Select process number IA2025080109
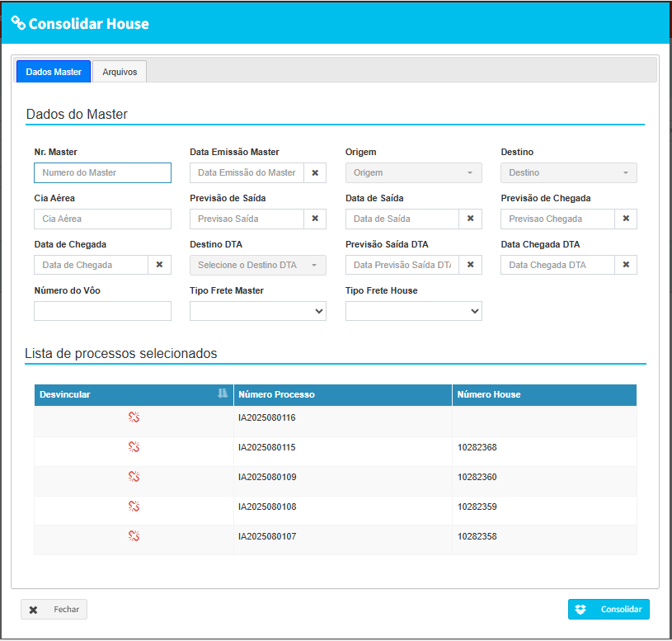672x641 pixels. click(267, 477)
